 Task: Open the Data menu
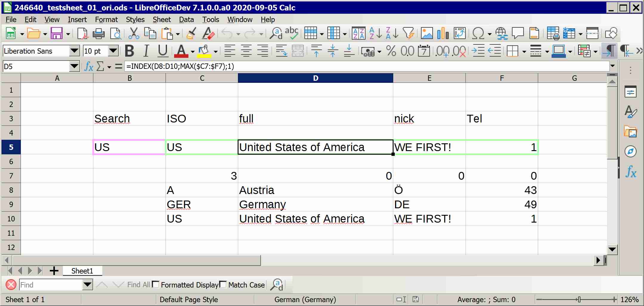186,19
